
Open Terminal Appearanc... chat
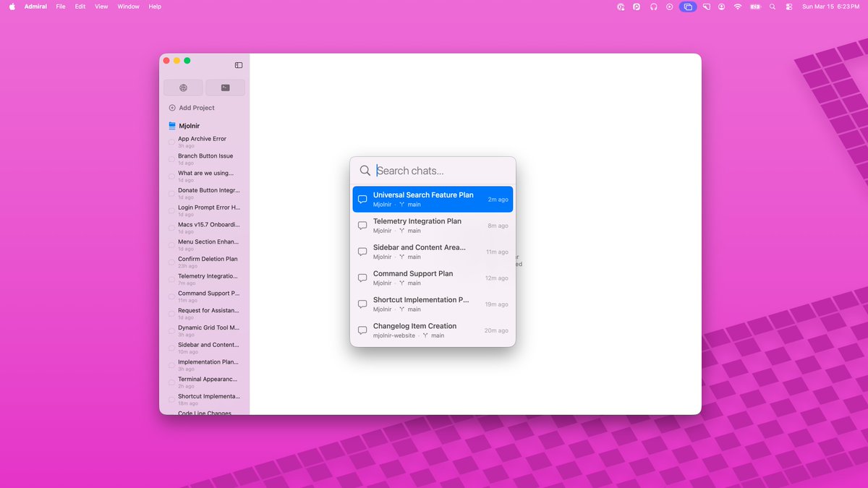205,382
